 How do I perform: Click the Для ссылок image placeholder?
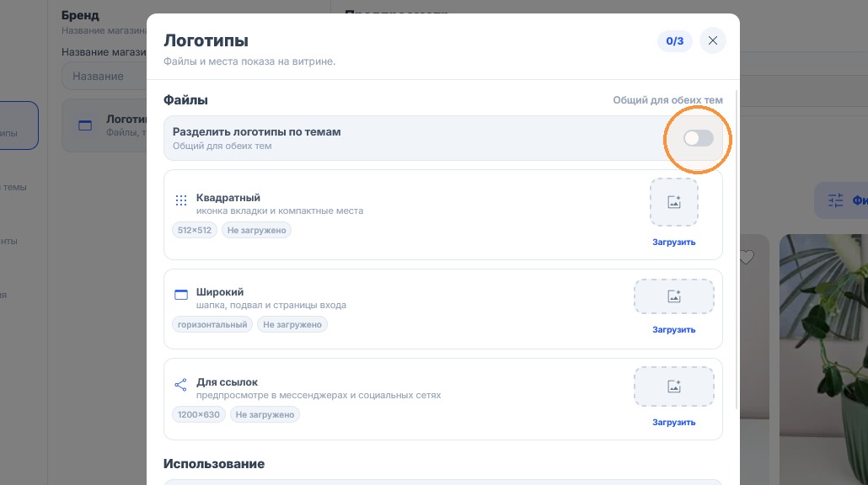673,386
